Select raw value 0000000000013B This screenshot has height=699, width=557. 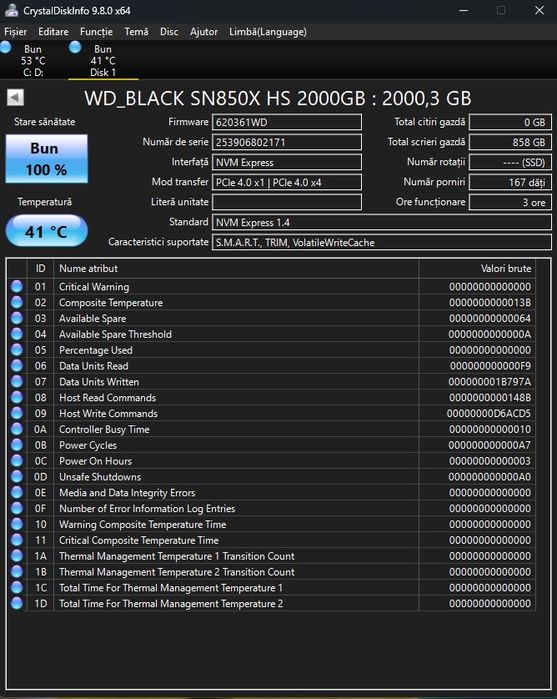(490, 302)
